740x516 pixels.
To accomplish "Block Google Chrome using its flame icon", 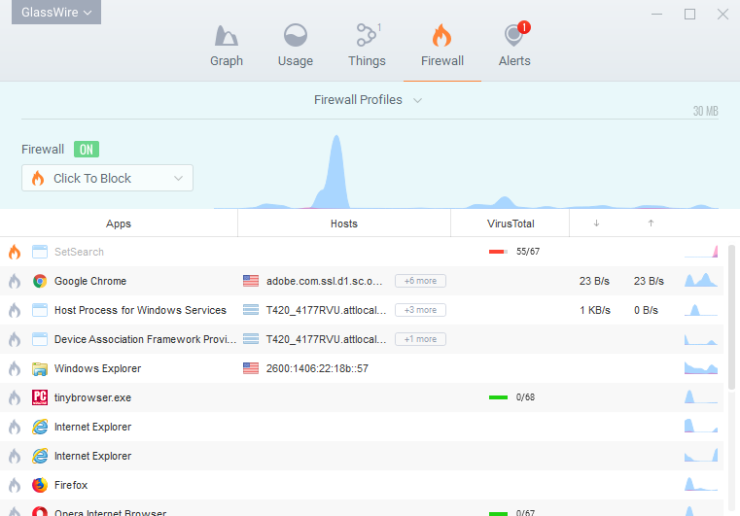I will (x=15, y=281).
